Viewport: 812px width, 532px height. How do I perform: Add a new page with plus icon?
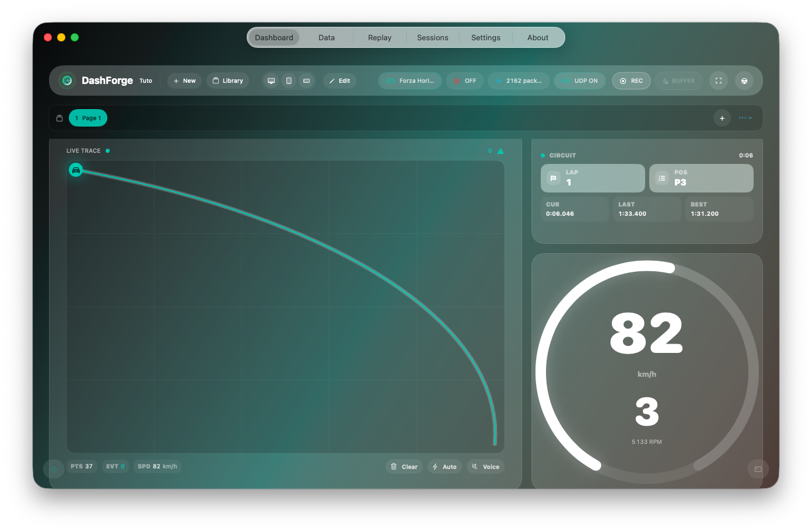click(x=722, y=118)
